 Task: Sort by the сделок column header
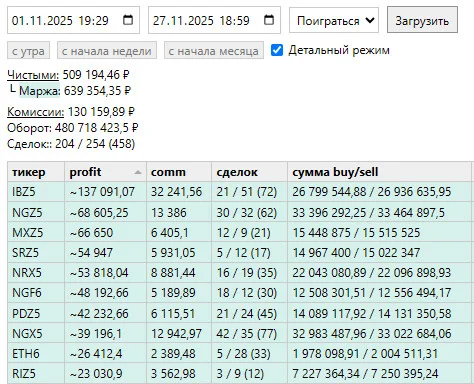[250, 172]
